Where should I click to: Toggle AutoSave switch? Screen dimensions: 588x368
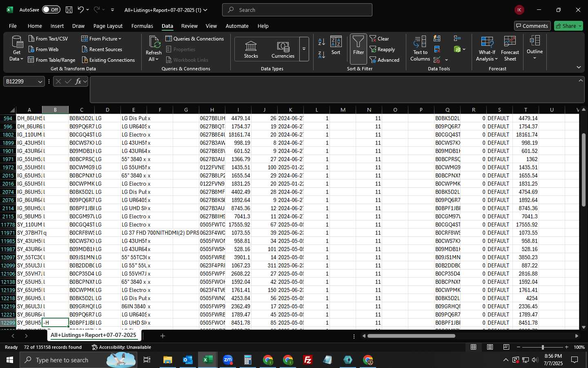pos(51,10)
